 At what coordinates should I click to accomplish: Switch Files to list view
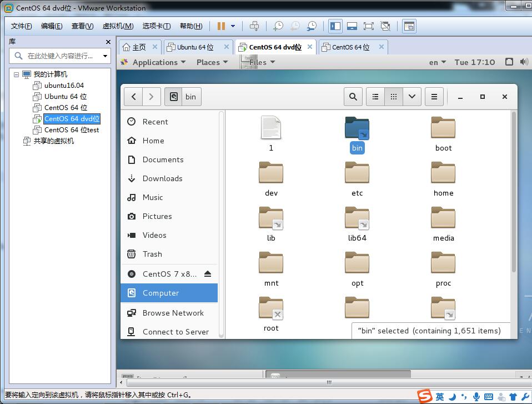[x=375, y=97]
